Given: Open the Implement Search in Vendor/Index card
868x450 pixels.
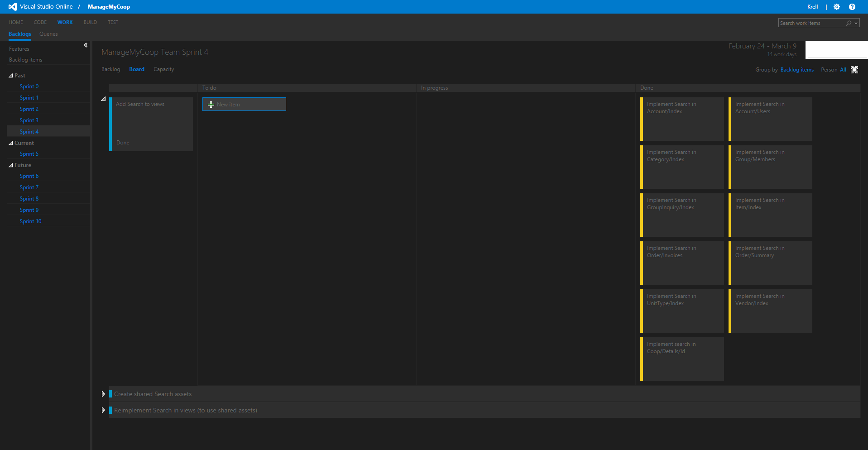Looking at the screenshot, I should (x=770, y=311).
